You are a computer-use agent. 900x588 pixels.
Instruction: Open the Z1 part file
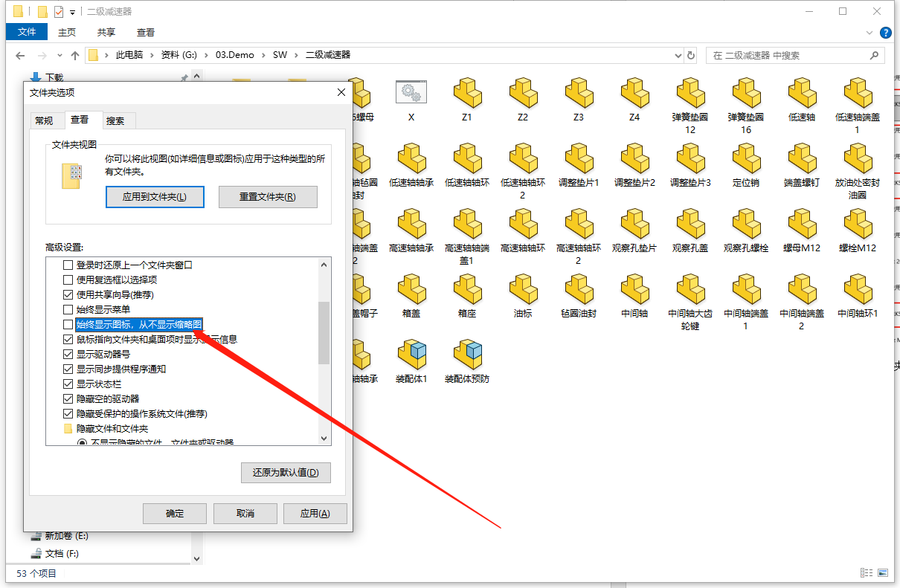pos(467,93)
